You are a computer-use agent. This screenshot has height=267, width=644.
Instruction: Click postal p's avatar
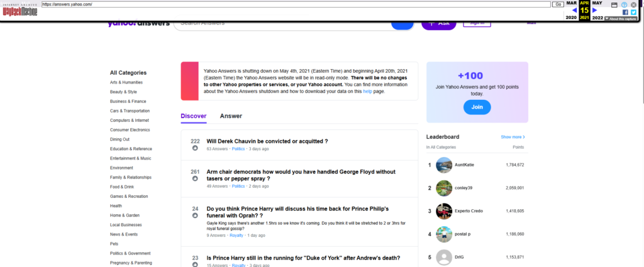(444, 234)
